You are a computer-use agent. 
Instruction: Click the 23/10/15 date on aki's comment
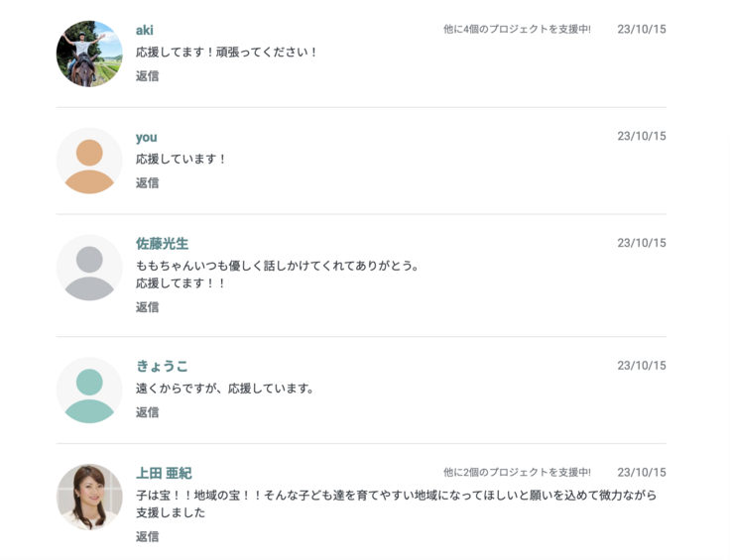[x=641, y=30]
